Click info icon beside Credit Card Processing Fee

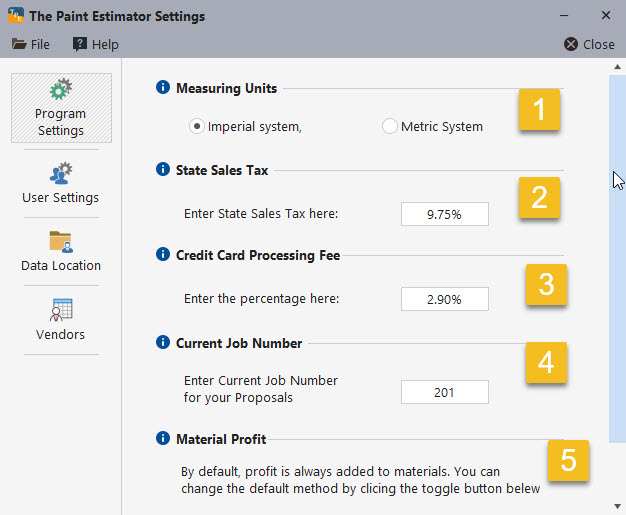click(x=163, y=255)
